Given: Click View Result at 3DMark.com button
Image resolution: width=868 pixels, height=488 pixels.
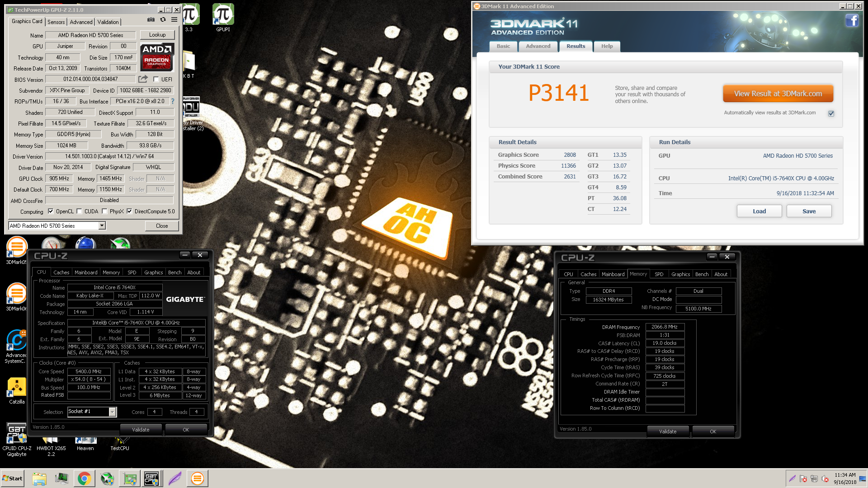Looking at the screenshot, I should tap(778, 94).
